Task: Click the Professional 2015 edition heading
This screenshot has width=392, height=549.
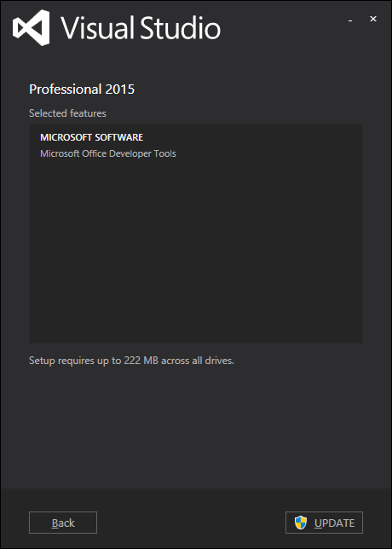Action: click(x=82, y=90)
